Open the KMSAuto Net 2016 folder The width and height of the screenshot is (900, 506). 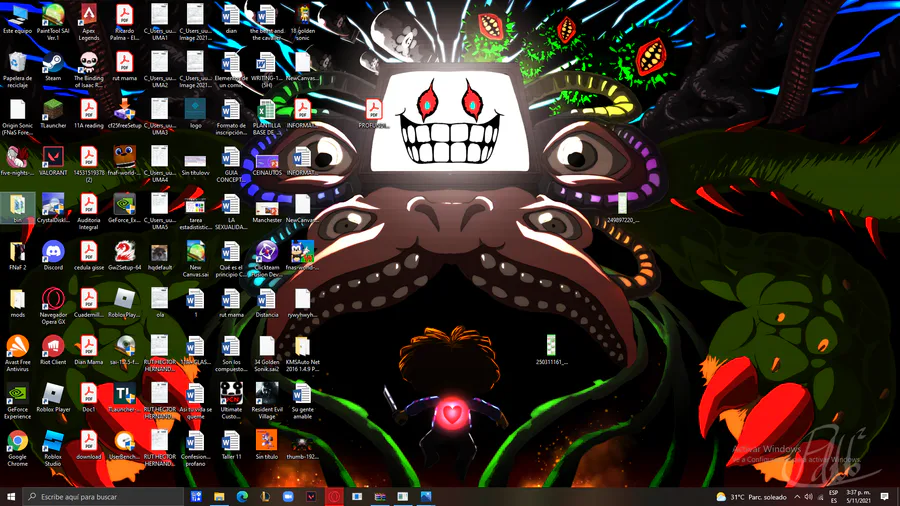point(302,355)
